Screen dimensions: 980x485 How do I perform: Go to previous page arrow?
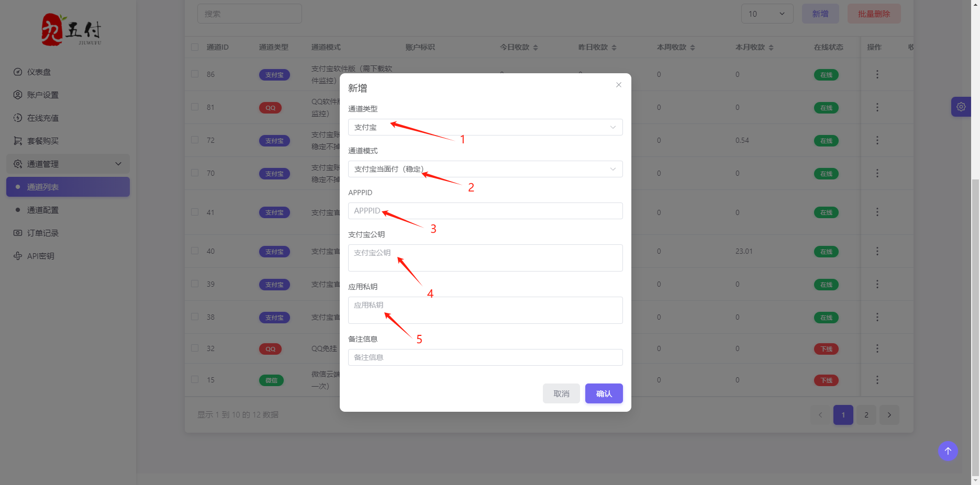820,415
